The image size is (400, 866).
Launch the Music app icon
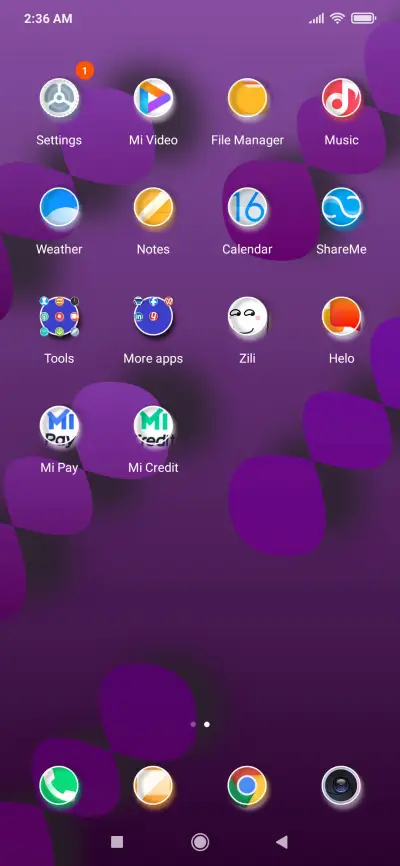[x=341, y=98]
